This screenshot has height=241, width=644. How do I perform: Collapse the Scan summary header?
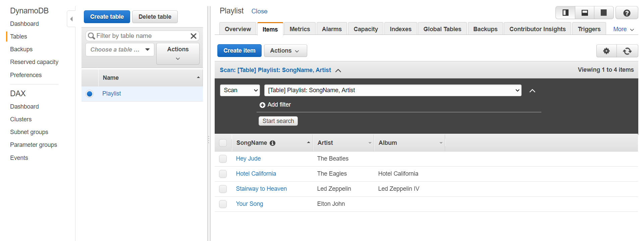coord(338,70)
